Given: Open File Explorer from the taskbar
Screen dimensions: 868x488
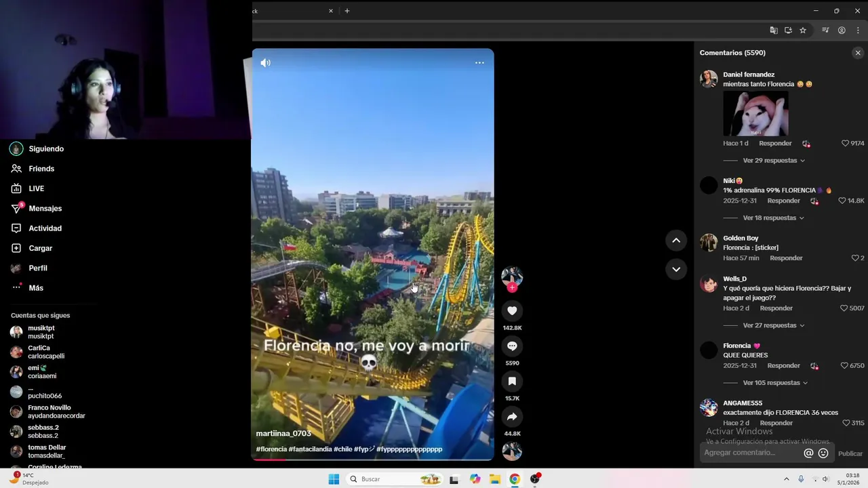Looking at the screenshot, I should pos(495,479).
